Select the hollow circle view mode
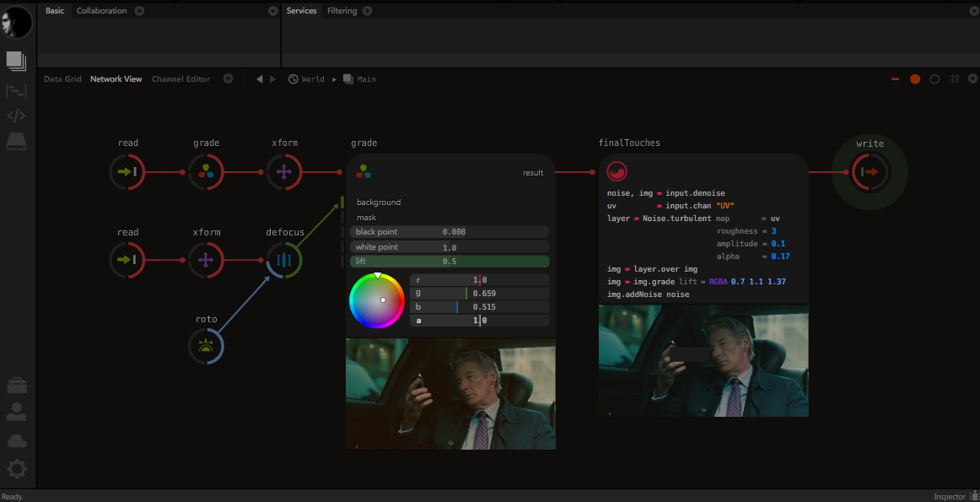Image resolution: width=980 pixels, height=502 pixels. pyautogui.click(x=935, y=79)
